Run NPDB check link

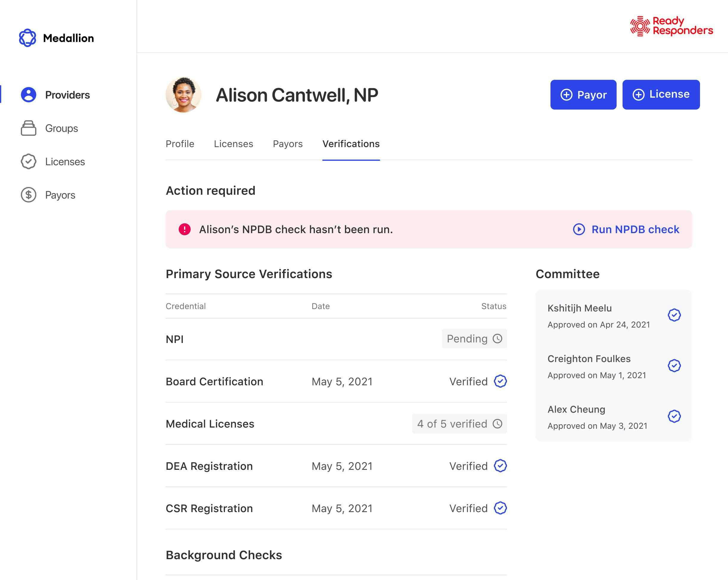point(626,230)
